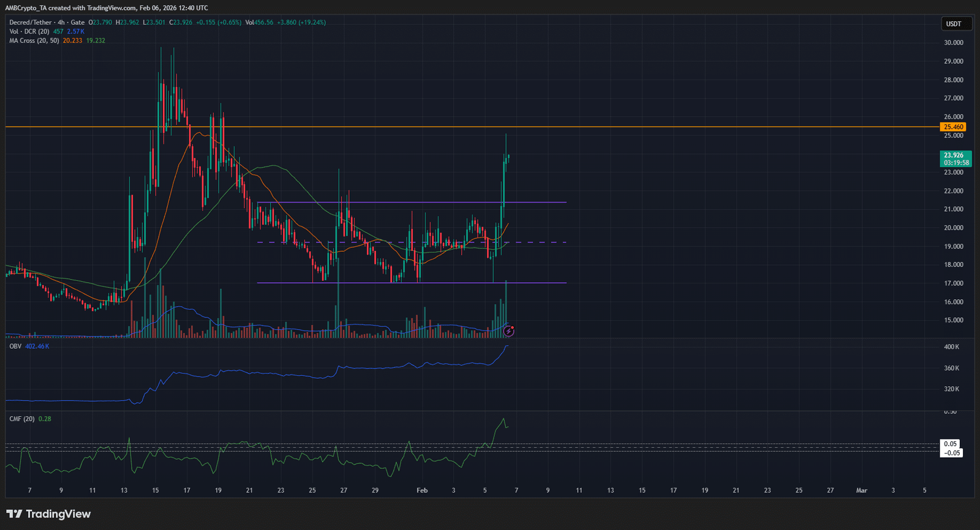Click the -0.05 CMF level label
980x530 pixels.
952,453
